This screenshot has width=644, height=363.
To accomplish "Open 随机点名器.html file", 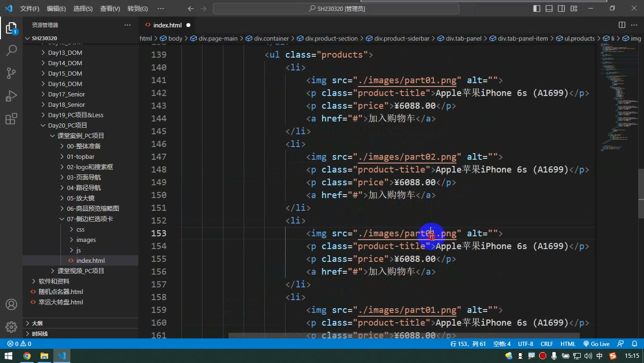I will point(60,292).
